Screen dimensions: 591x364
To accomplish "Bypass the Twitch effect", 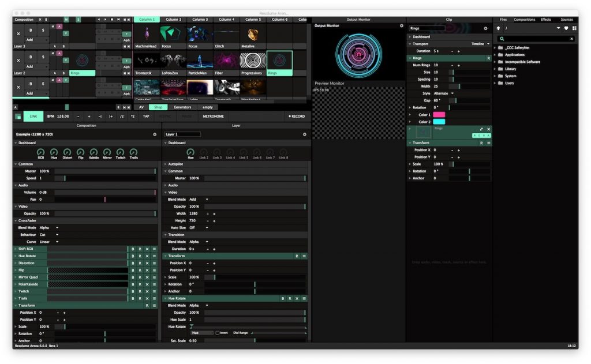I will 133,292.
